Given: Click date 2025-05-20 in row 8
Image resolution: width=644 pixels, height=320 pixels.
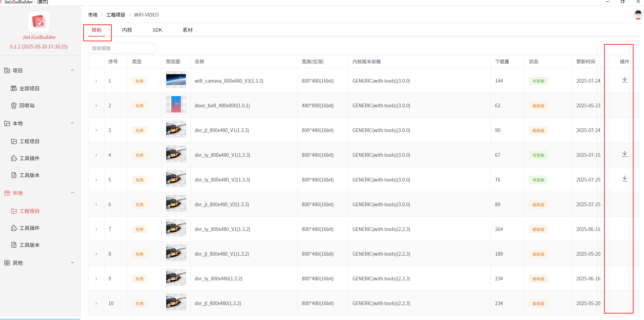Looking at the screenshot, I should tap(588, 254).
